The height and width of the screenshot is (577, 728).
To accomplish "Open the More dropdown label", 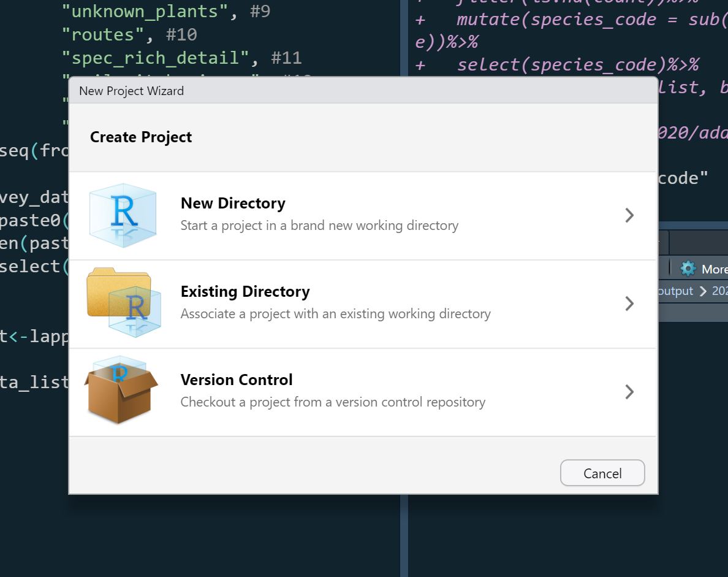I will [x=715, y=269].
